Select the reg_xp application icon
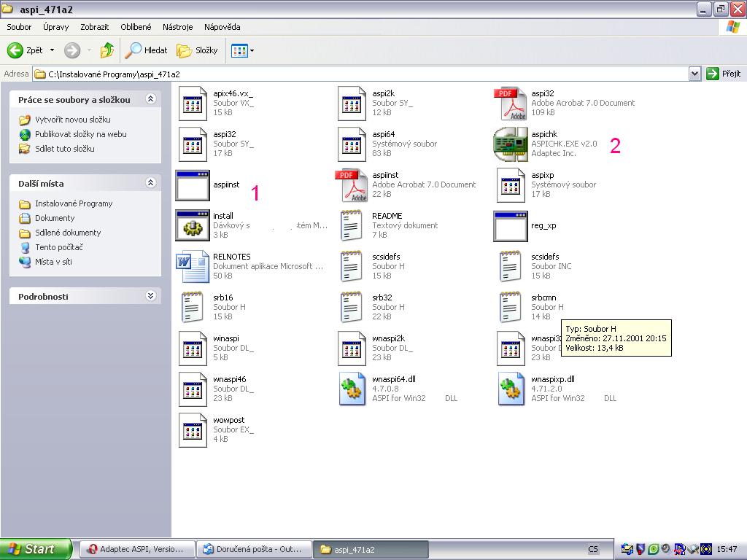 tap(510, 226)
